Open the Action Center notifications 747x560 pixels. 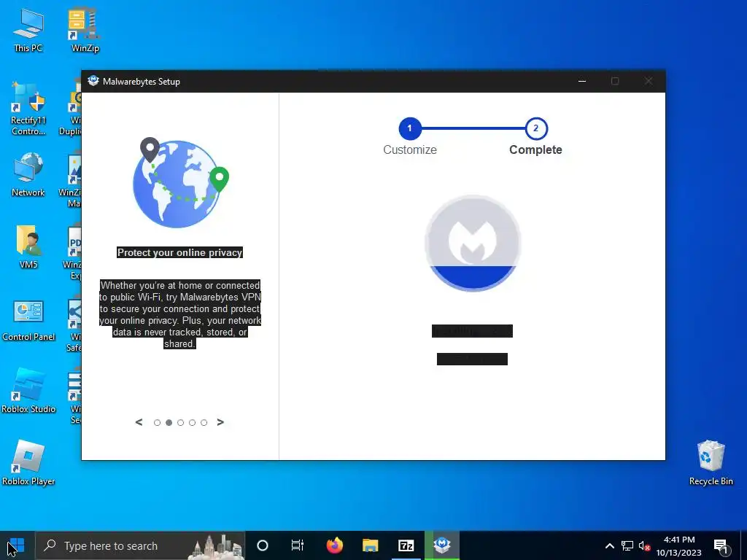pos(721,546)
